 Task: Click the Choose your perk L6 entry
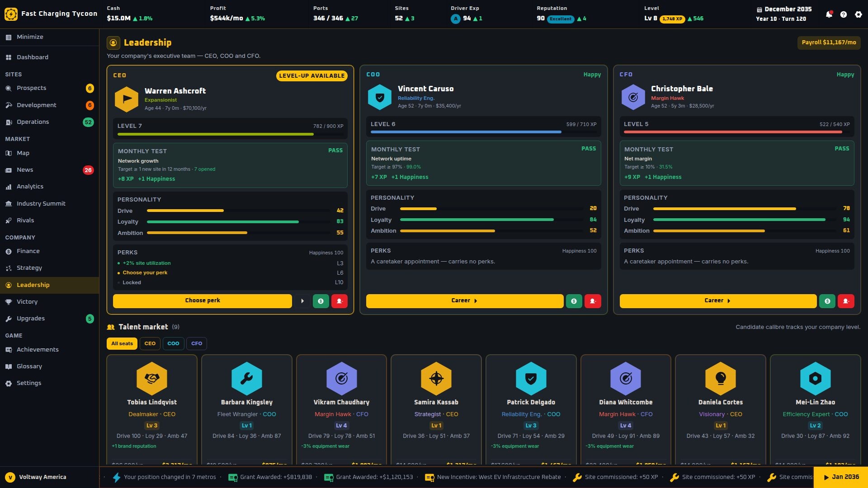[230, 273]
